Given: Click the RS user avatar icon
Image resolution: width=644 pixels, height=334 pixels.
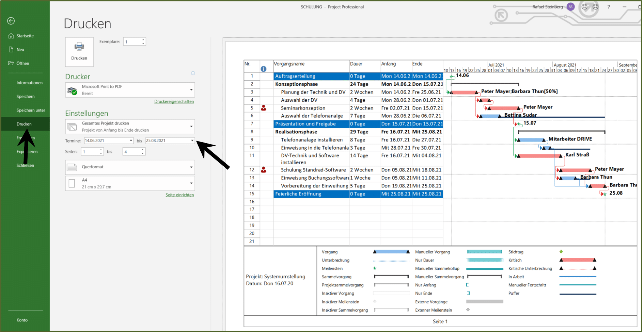Looking at the screenshot, I should [571, 7].
